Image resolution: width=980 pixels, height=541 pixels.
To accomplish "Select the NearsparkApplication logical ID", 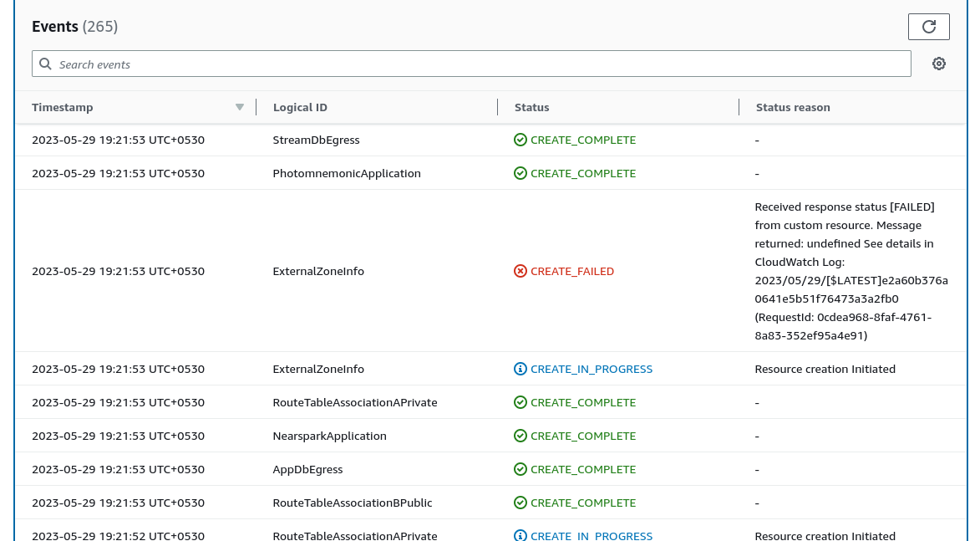I will [329, 436].
